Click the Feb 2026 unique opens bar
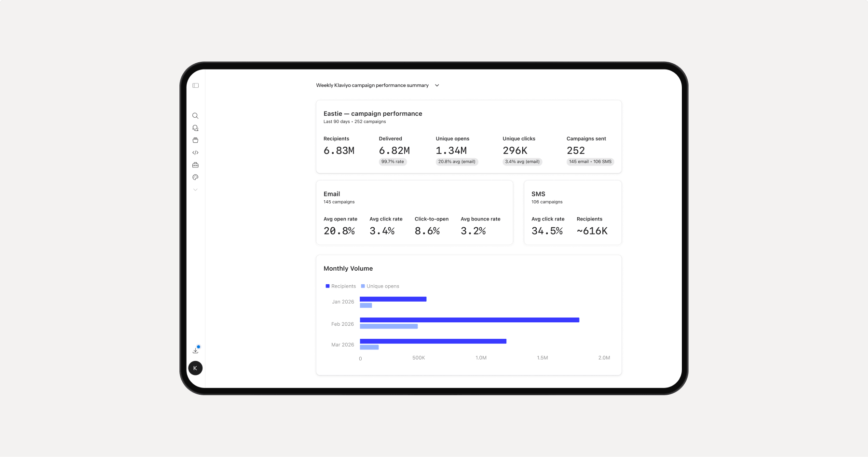The width and height of the screenshot is (868, 457). pyautogui.click(x=389, y=326)
